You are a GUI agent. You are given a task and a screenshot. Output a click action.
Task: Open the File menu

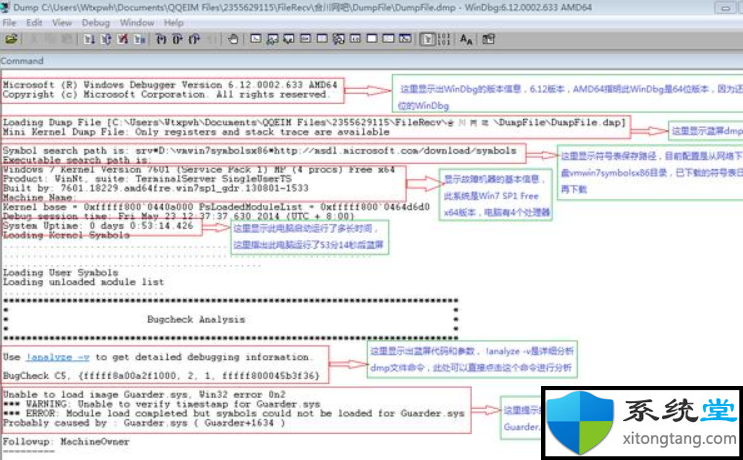[9, 22]
